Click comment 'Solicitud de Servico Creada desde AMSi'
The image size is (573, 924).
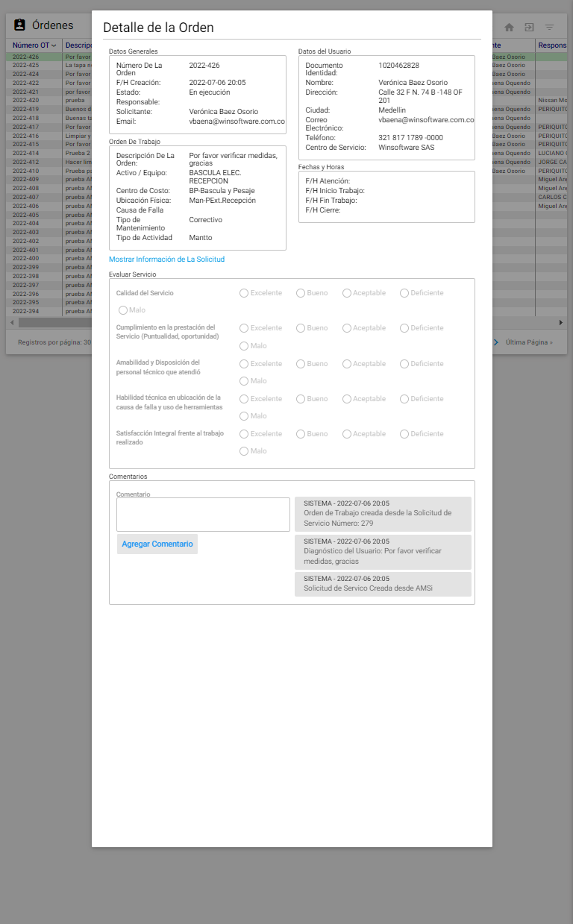[383, 584]
